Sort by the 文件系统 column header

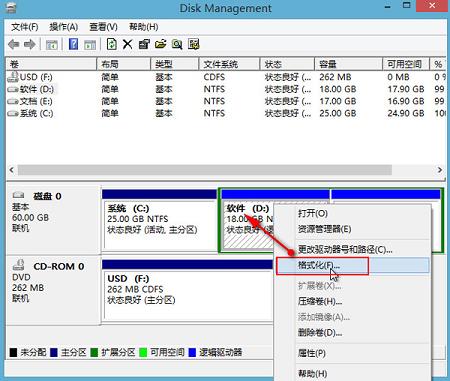coord(229,64)
